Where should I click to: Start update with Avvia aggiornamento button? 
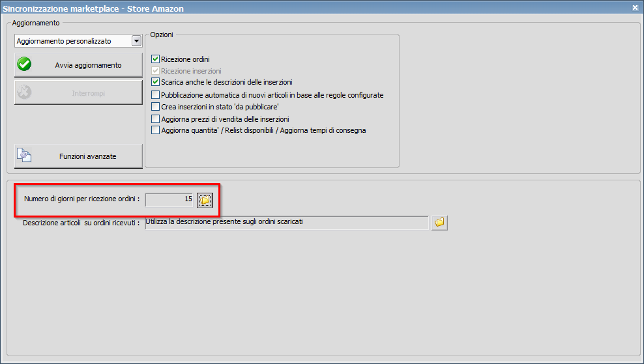coord(78,65)
